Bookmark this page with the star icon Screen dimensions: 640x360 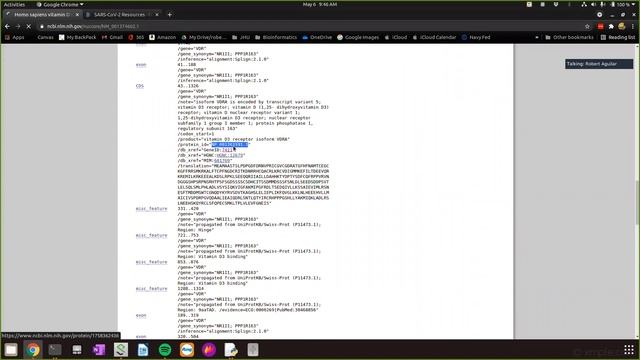[587, 26]
